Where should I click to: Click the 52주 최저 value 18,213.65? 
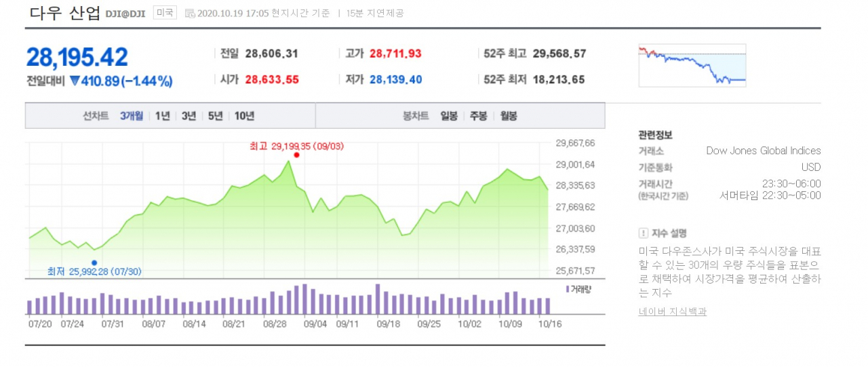[x=559, y=79]
